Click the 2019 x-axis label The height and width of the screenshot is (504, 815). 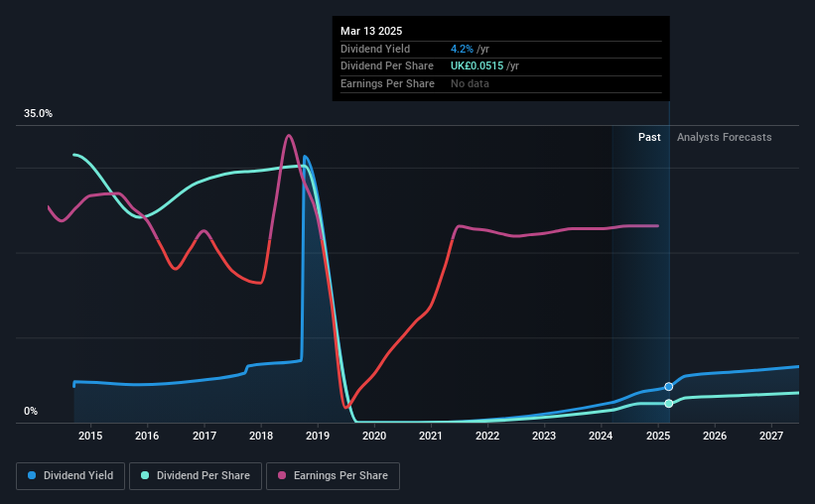point(318,436)
